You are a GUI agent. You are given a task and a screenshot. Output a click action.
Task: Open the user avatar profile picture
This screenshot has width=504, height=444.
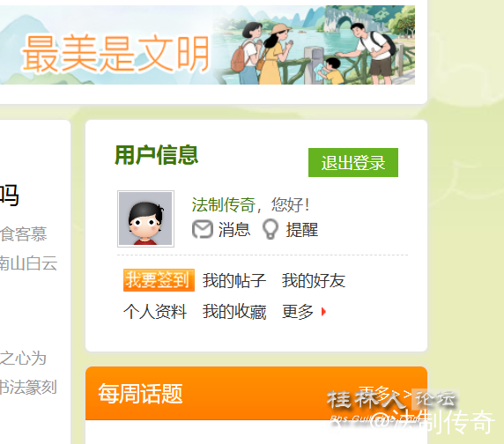145,218
